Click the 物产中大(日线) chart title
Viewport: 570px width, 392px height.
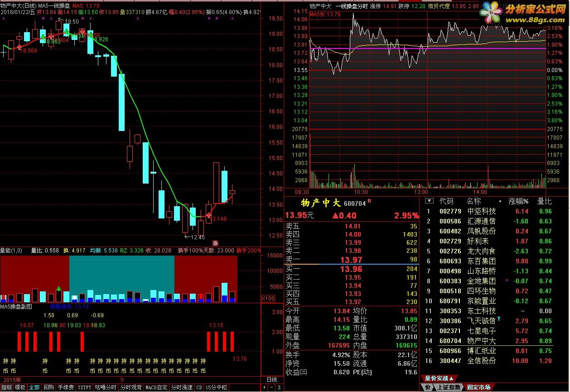point(18,5)
